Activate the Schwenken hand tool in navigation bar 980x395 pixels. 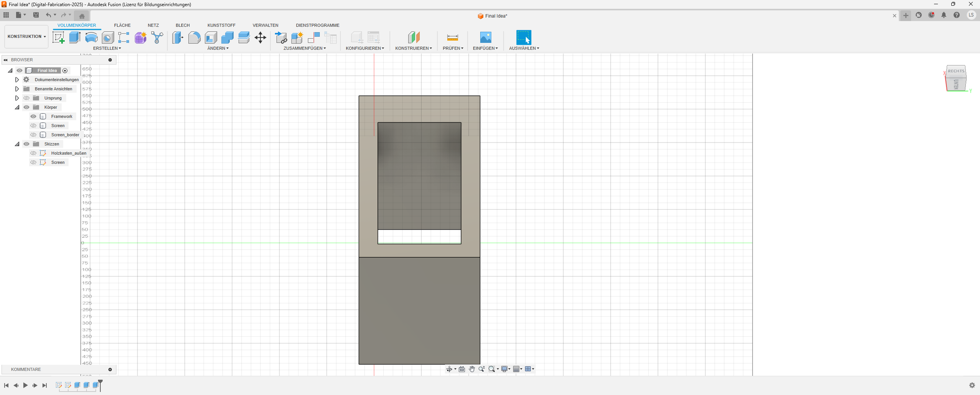coord(472,369)
